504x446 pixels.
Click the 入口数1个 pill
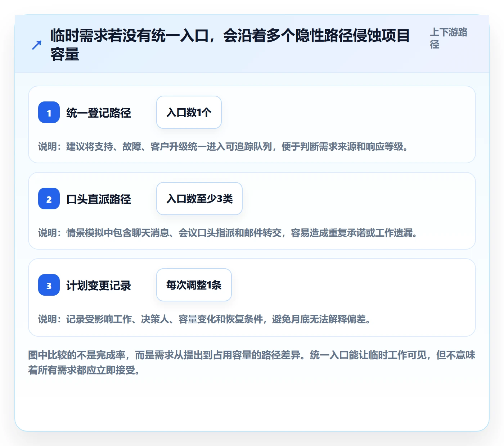(x=189, y=112)
